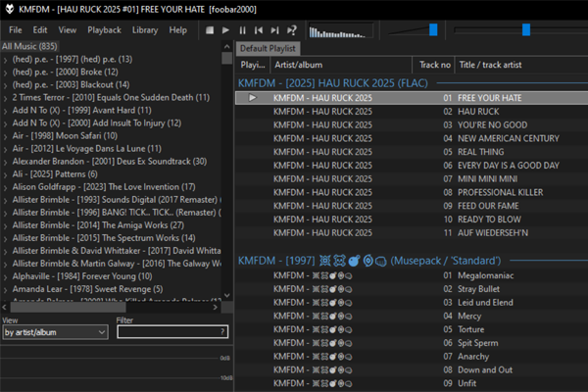Select track 08 Down and Out
Viewport: 588px width, 392px height.
point(412,370)
